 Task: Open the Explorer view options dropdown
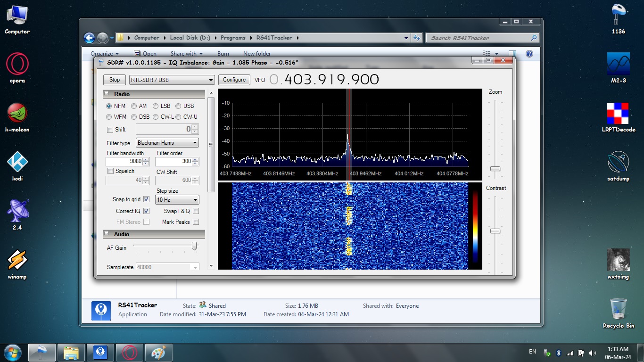pos(496,54)
